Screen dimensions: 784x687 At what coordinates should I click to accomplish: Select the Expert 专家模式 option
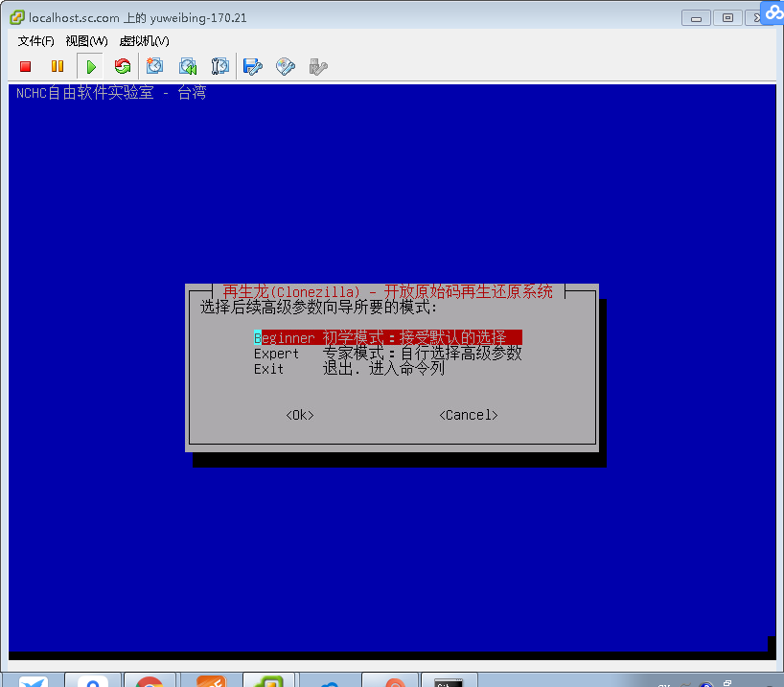click(388, 354)
